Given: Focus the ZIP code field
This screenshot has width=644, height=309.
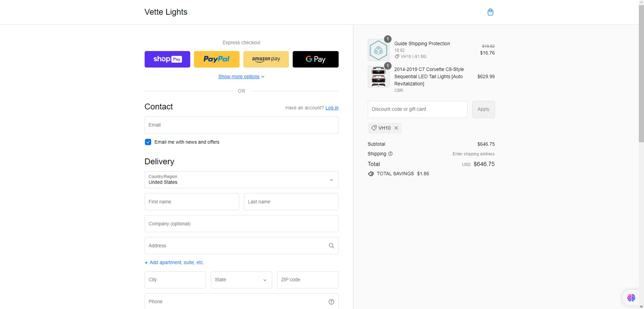Looking at the screenshot, I should 308,280.
